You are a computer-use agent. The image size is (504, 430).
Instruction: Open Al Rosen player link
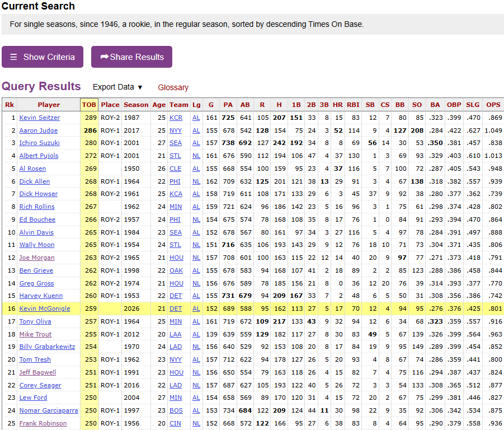[32, 169]
